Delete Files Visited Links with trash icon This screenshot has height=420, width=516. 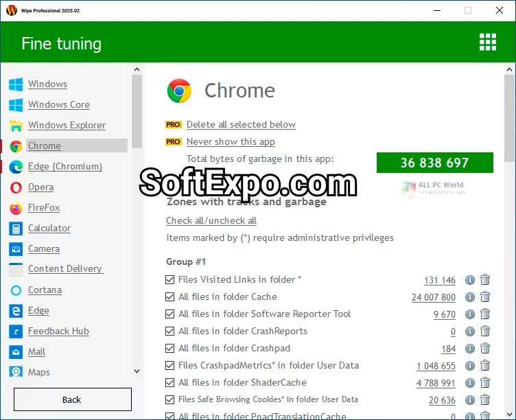tap(485, 279)
